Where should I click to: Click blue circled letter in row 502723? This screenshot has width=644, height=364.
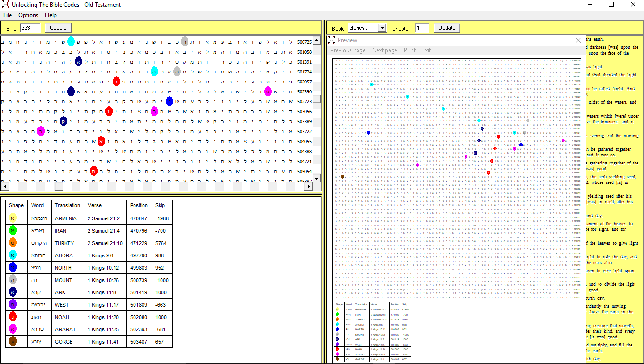170,101
